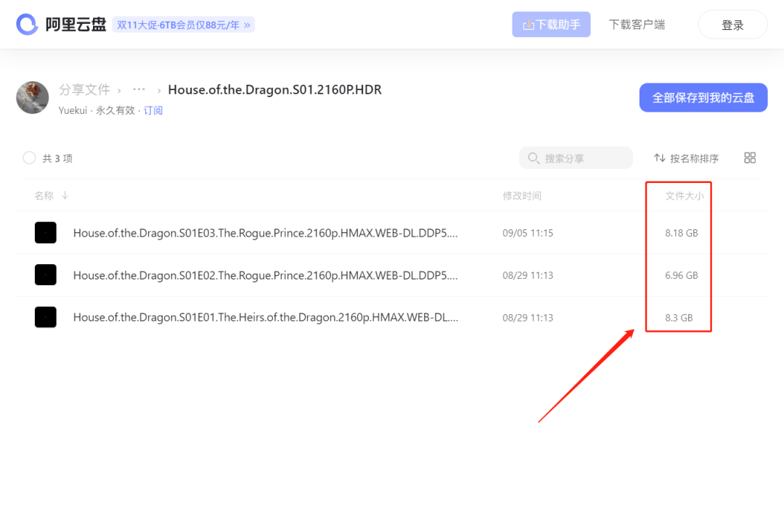Image resolution: width=784 pixels, height=532 pixels.
Task: Open House.of.the.Dragon.S01E01 Heirs file name
Action: (266, 317)
